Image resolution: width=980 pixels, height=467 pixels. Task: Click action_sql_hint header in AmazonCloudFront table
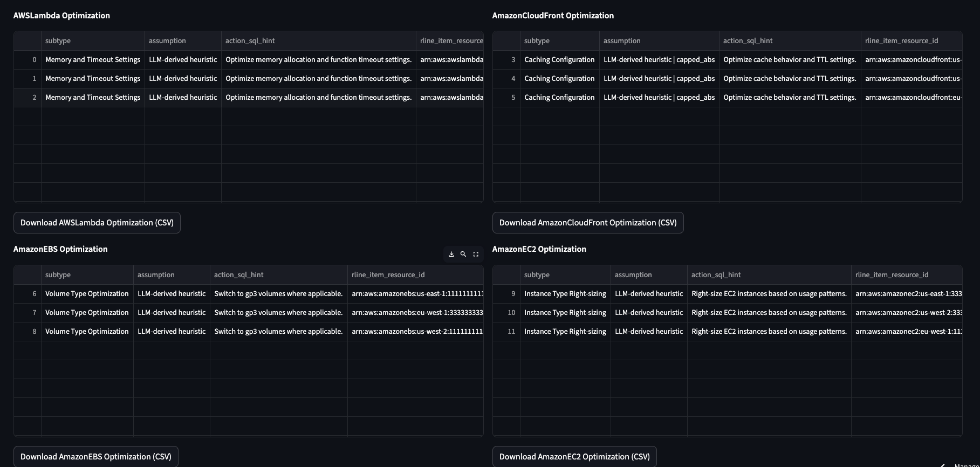790,41
